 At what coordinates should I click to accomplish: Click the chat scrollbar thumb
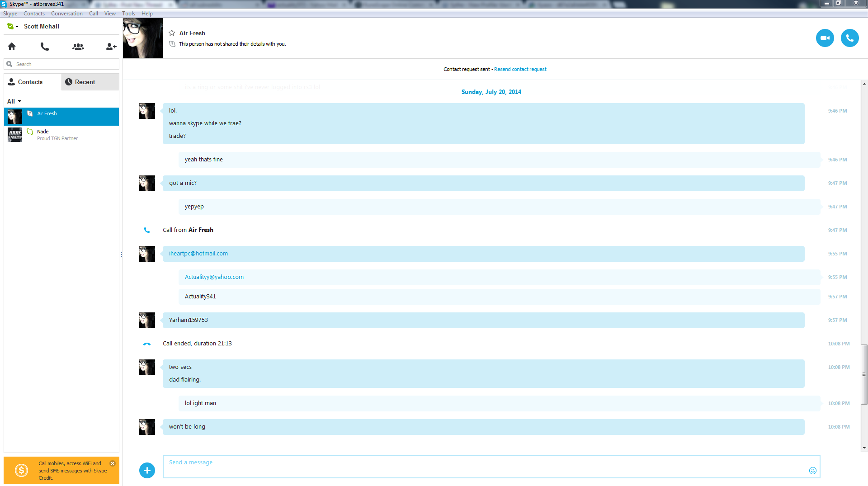tap(864, 374)
